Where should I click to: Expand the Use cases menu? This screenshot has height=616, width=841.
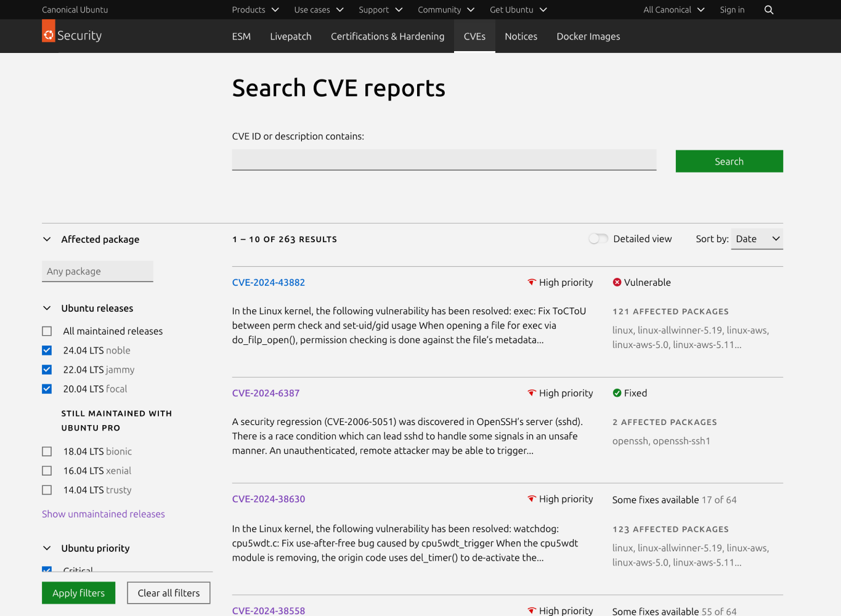coord(319,10)
